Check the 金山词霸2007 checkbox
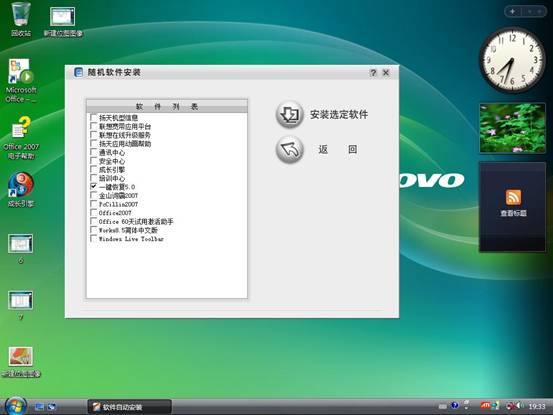The width and height of the screenshot is (553, 415). point(93,195)
